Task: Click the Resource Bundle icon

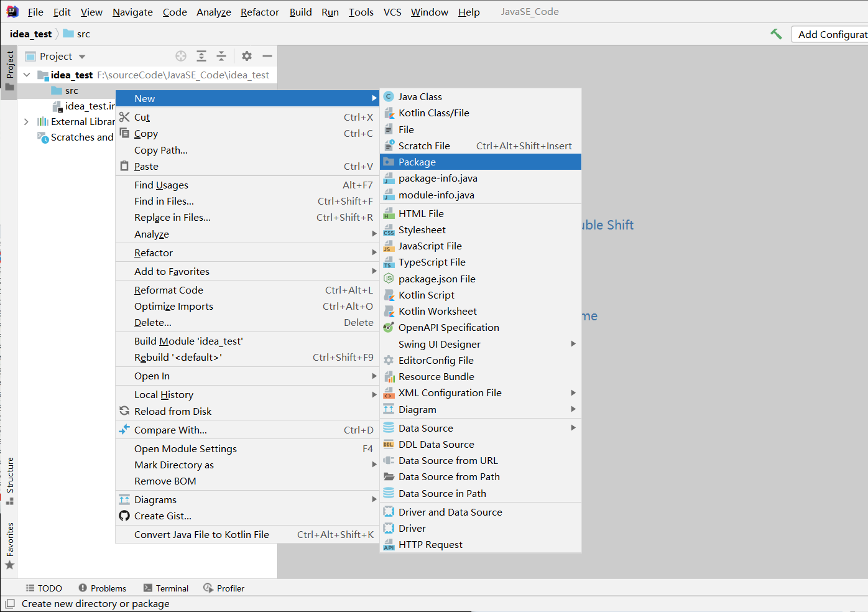Action: tap(389, 376)
